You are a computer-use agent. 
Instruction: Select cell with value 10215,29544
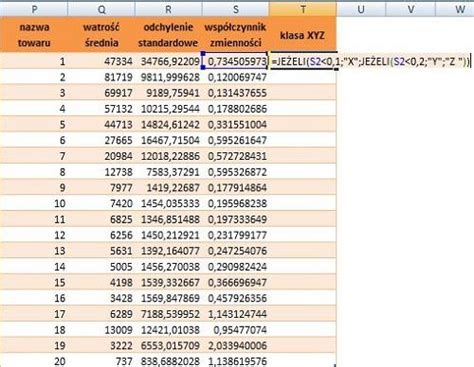click(168, 109)
